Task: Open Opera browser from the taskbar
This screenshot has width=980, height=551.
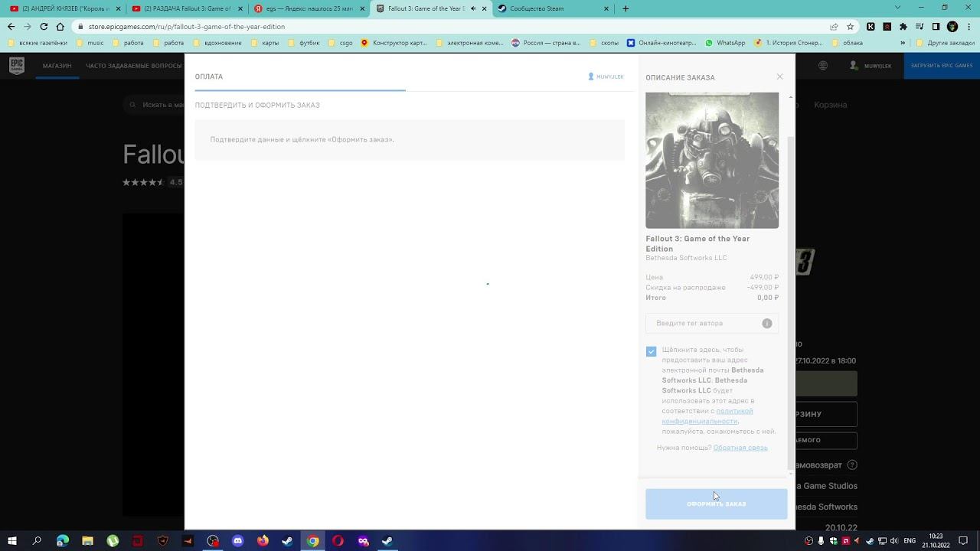Action: 338,541
